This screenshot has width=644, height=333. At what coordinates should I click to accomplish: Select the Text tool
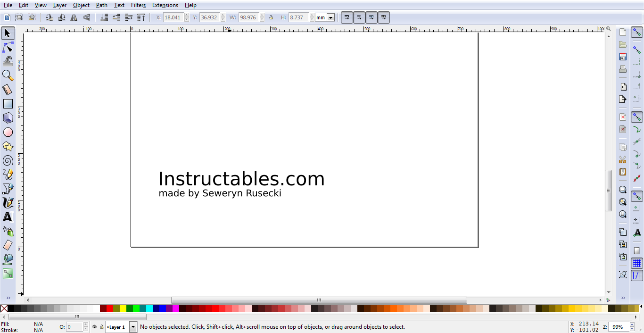click(x=8, y=217)
